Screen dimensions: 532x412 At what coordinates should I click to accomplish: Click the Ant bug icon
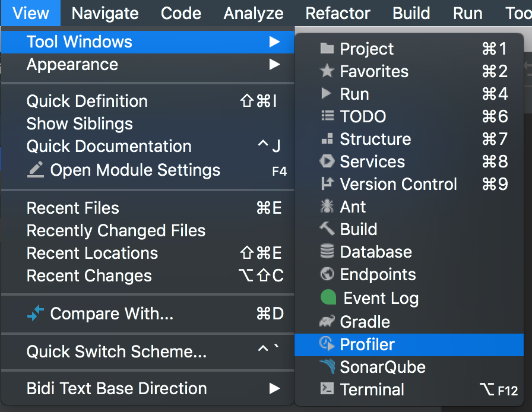327,206
